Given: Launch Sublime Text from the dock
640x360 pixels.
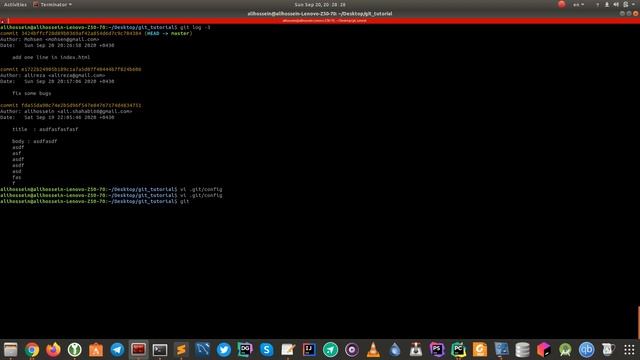Looking at the screenshot, I should 181,350.
